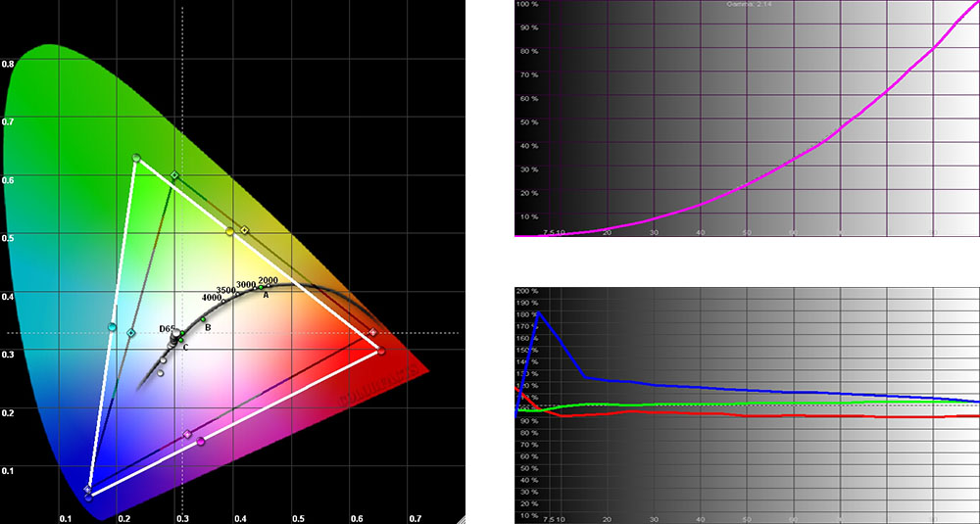Screen dimensions: 980x524
Task: Select the cyan secondary color point
Action: pos(113,327)
